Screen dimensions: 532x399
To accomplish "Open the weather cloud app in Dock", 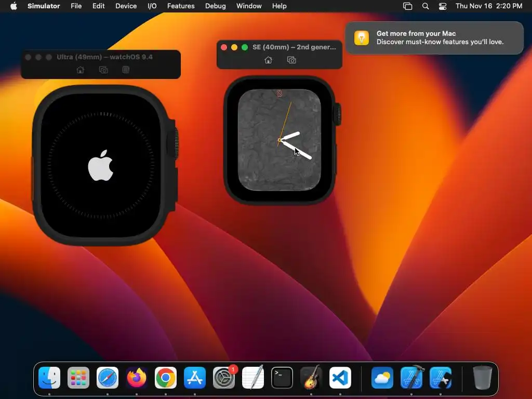I will pos(382,378).
